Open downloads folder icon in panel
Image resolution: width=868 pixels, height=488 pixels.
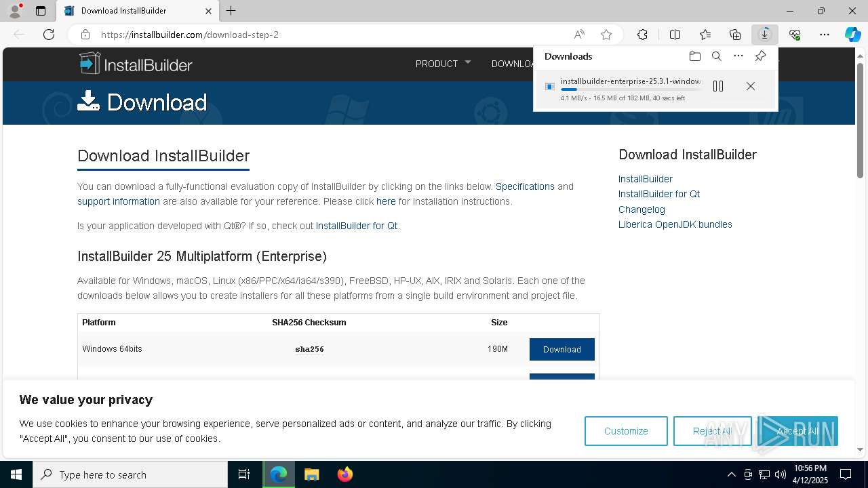click(x=694, y=56)
